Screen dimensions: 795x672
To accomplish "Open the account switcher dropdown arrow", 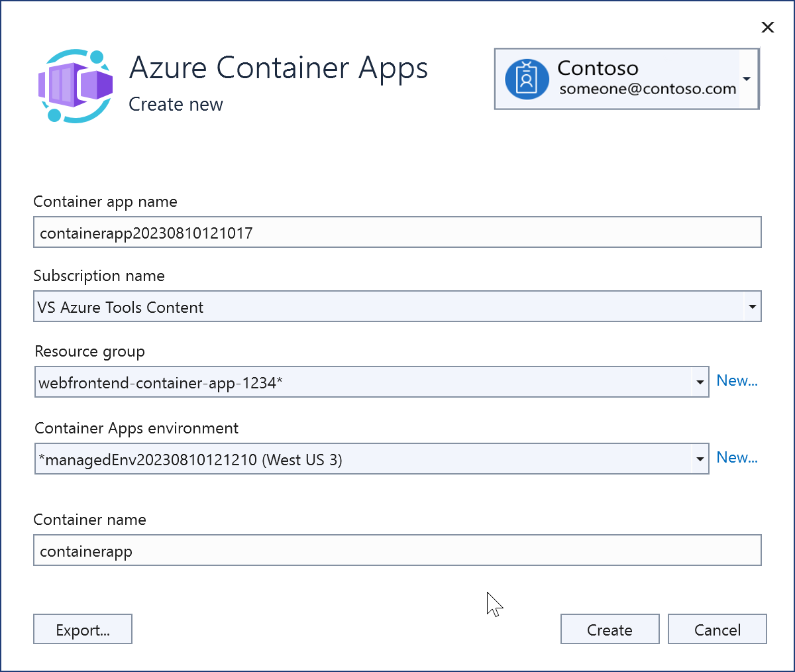I will tap(747, 78).
